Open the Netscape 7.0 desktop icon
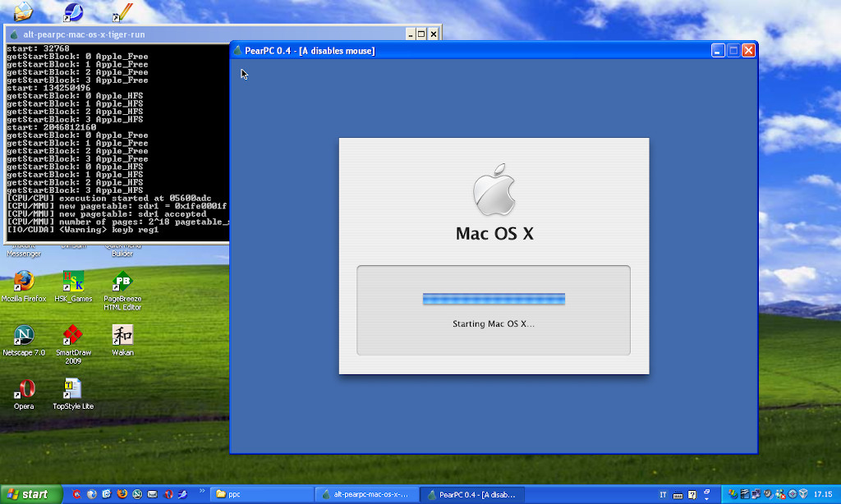The image size is (841, 504). click(24, 341)
